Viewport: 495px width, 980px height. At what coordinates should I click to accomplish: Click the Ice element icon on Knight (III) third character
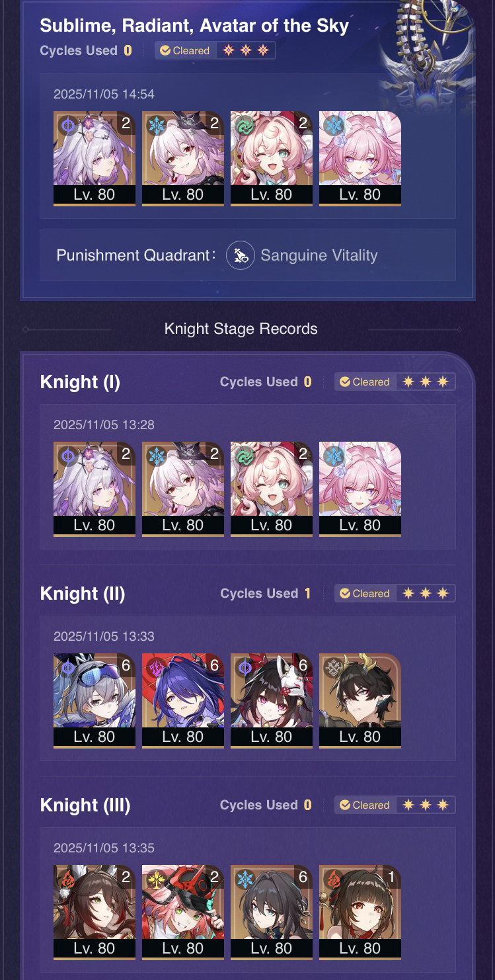point(245,879)
